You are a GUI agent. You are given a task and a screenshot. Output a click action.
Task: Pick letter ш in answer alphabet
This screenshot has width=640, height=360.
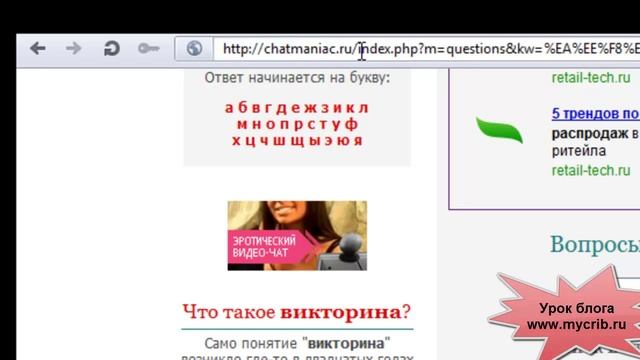(279, 141)
